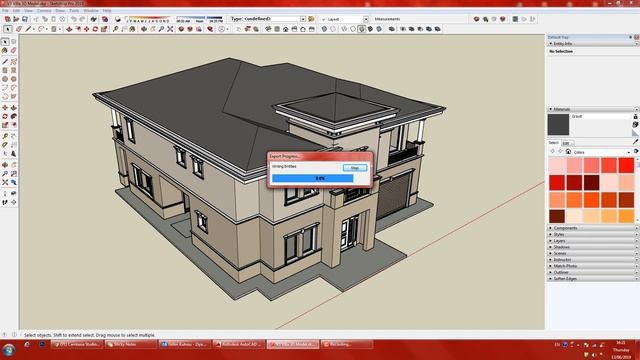The height and width of the screenshot is (360, 640).
Task: Pick the bright red swatch in top row
Action: pyautogui.click(x=626, y=165)
